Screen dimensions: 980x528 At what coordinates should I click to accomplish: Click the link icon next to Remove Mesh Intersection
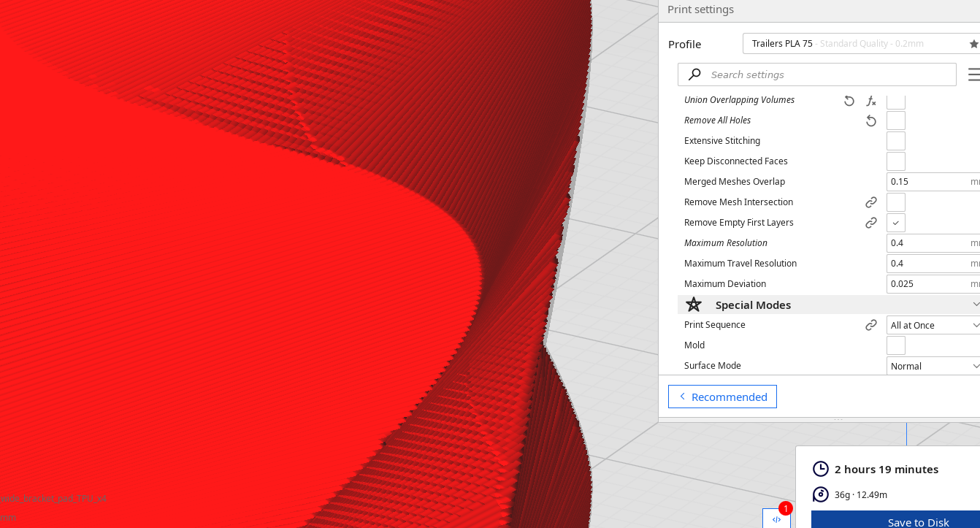point(871,202)
